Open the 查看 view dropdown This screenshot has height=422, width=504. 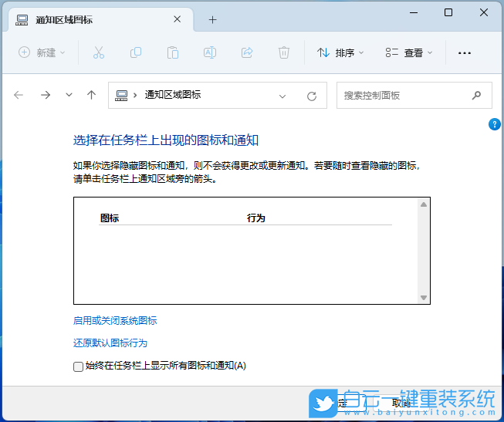tap(409, 52)
